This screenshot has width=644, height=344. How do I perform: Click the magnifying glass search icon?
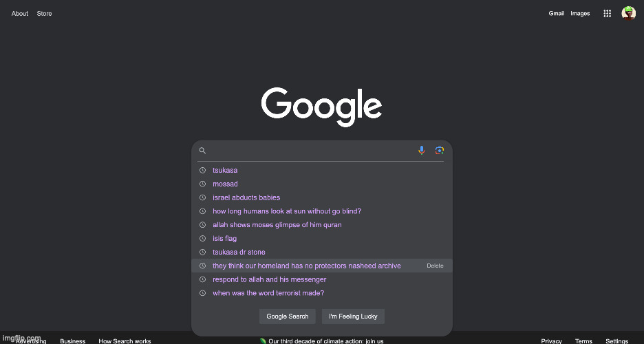202,150
